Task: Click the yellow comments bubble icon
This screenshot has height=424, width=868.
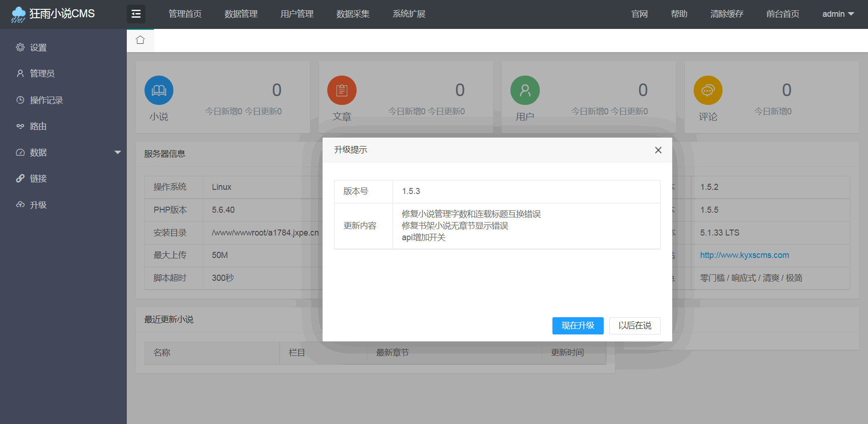Action: 708,90
